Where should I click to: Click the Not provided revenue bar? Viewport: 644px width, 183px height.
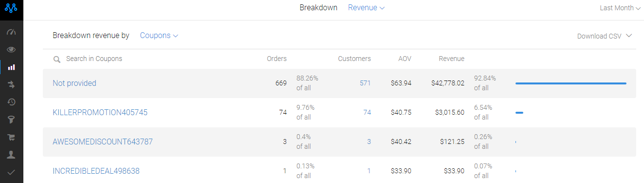coord(570,83)
